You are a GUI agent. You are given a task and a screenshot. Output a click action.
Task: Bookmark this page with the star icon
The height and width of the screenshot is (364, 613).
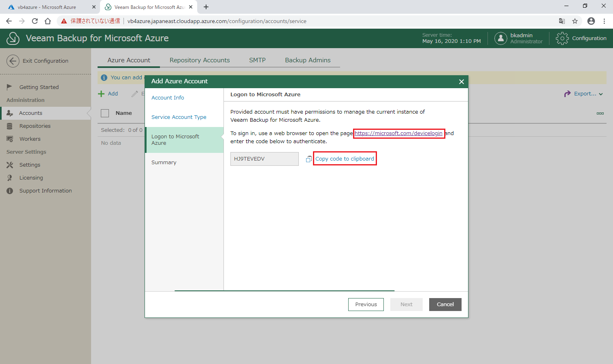575,21
